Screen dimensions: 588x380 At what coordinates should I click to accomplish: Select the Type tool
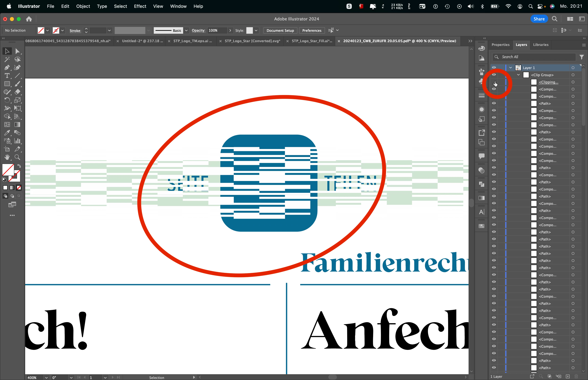[x=7, y=76]
